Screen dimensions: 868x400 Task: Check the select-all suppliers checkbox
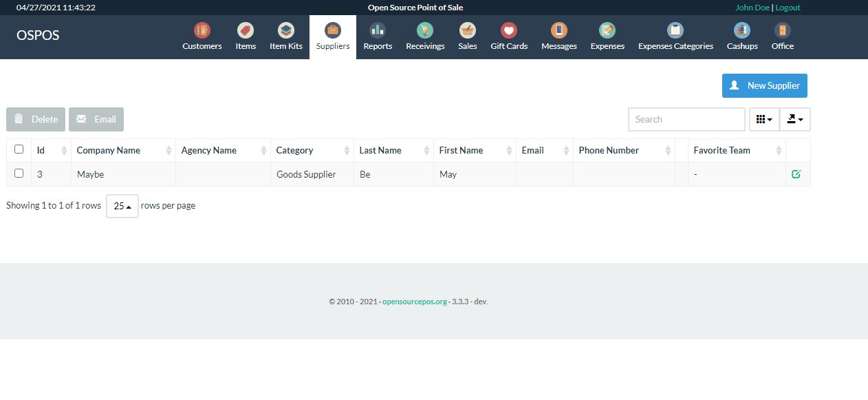pyautogui.click(x=19, y=149)
